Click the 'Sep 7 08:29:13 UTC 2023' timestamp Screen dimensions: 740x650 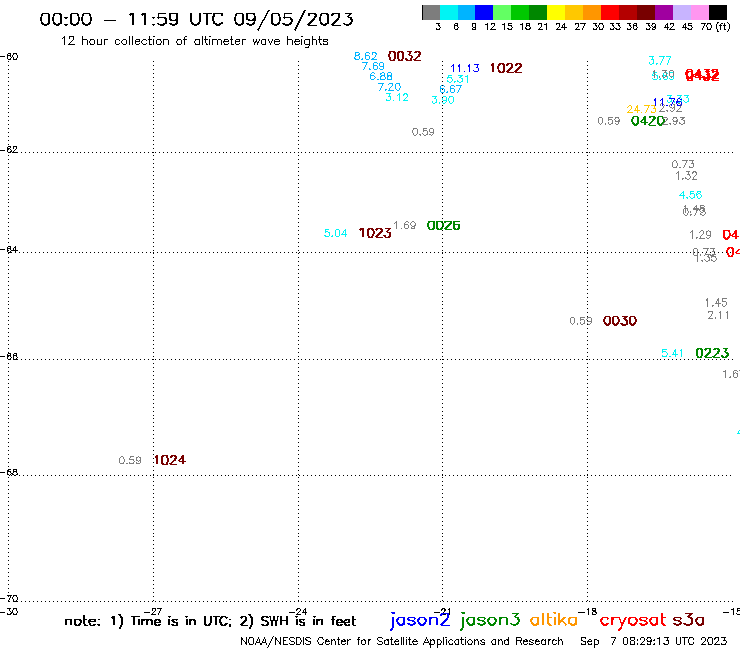654,642
